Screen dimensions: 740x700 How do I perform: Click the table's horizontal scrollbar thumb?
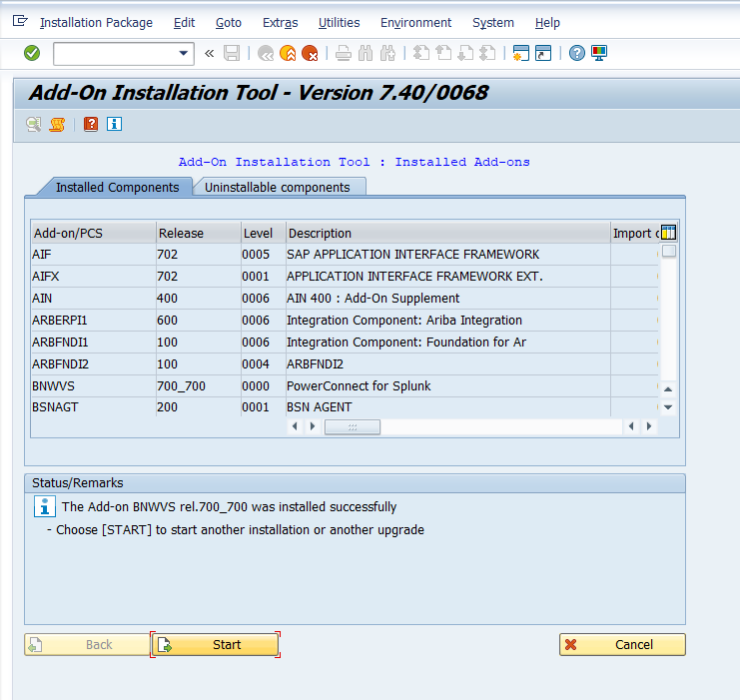[x=352, y=426]
